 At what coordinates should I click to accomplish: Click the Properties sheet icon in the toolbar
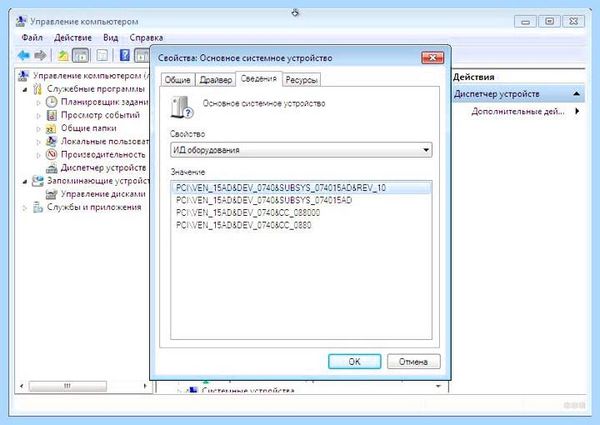point(102,56)
